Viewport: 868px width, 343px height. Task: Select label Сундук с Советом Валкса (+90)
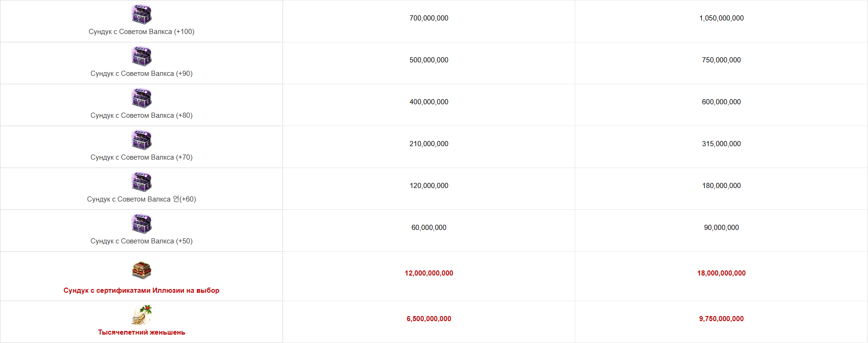click(141, 74)
